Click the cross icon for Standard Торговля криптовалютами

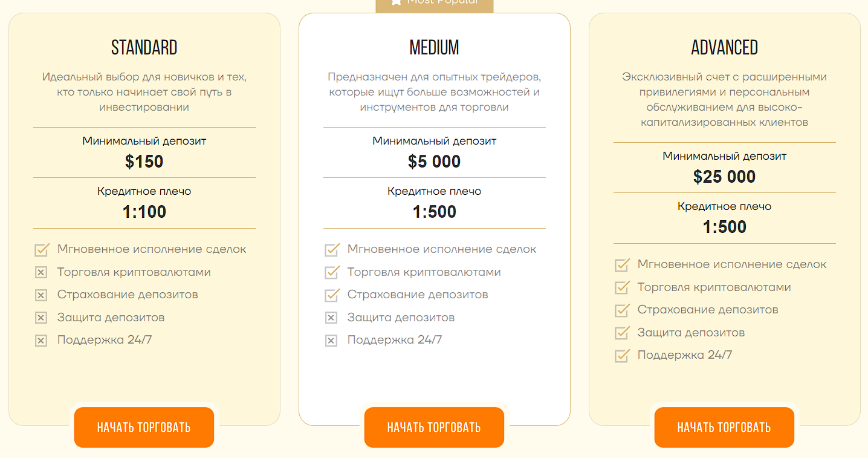coord(41,273)
